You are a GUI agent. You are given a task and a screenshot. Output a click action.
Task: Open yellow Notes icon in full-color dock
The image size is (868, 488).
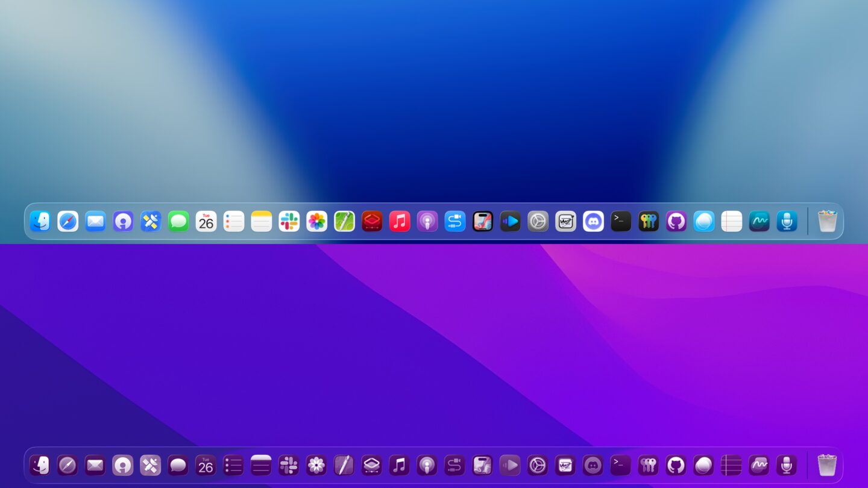coord(262,221)
